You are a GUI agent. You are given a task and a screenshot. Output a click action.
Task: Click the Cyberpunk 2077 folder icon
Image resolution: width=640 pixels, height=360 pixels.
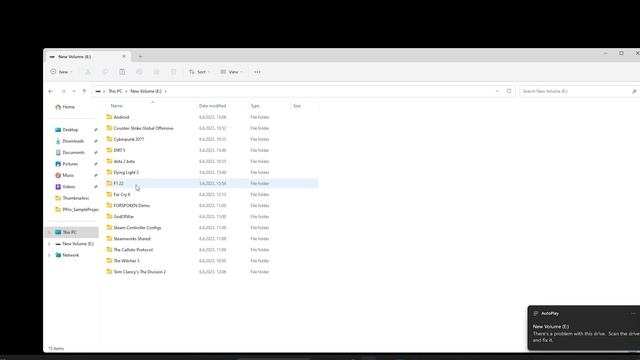tap(109, 139)
